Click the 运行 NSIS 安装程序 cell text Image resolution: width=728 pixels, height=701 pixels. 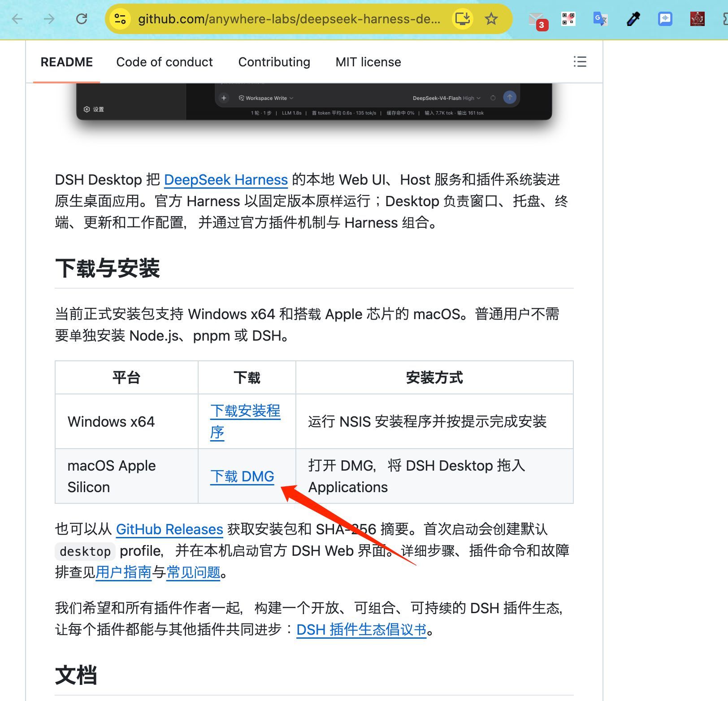pos(427,422)
